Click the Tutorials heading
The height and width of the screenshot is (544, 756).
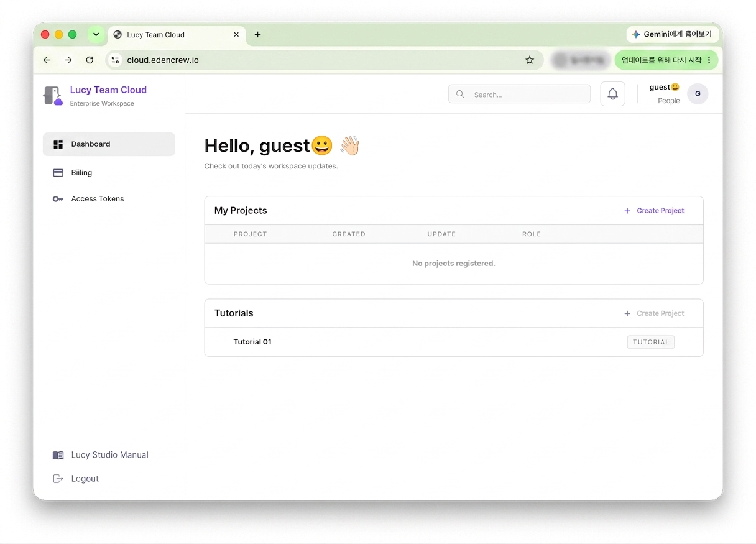[234, 313]
